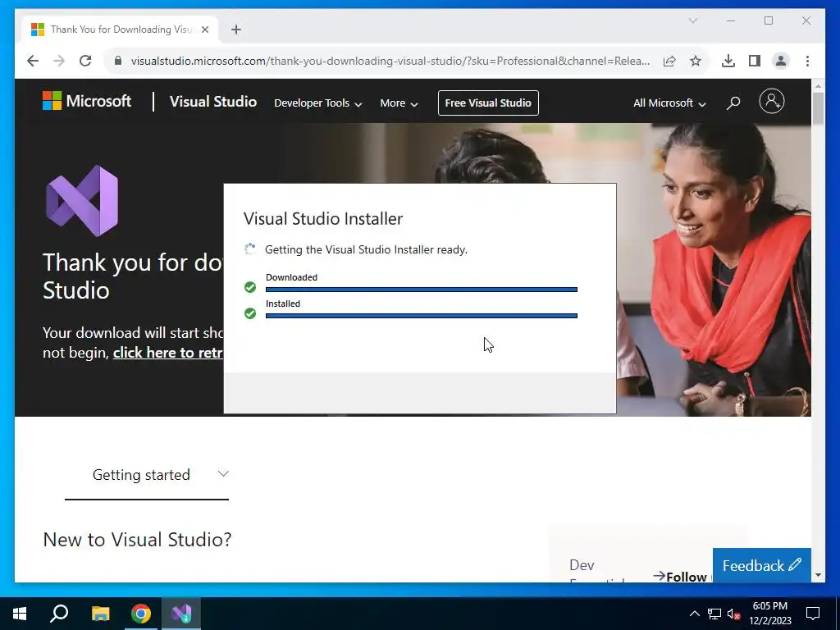Open Chrome tab search chevron

tap(692, 21)
